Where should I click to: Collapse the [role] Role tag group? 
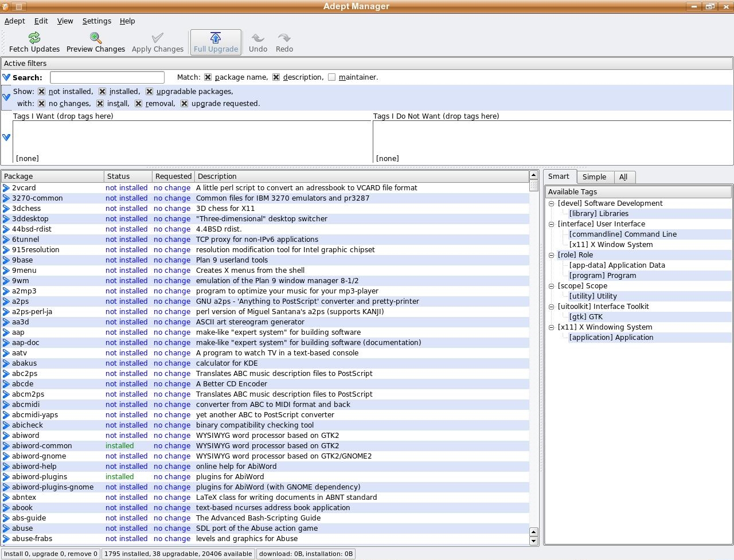pos(552,255)
